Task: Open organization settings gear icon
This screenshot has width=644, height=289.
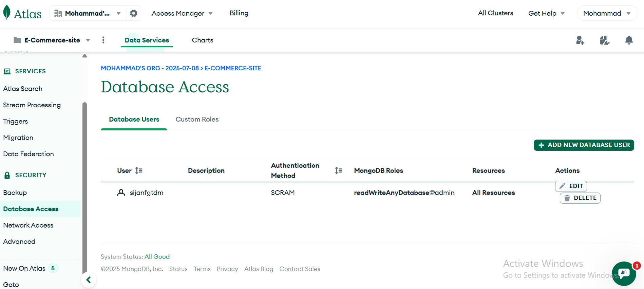Action: (134, 13)
